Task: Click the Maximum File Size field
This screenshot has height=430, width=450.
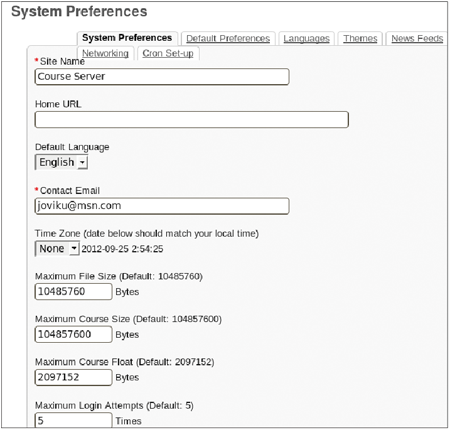Action: point(73,292)
